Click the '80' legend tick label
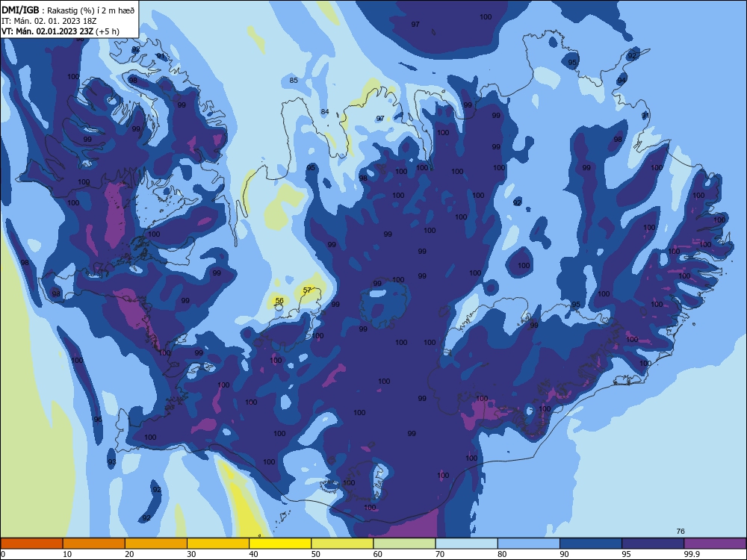The height and width of the screenshot is (560, 747). [x=502, y=554]
